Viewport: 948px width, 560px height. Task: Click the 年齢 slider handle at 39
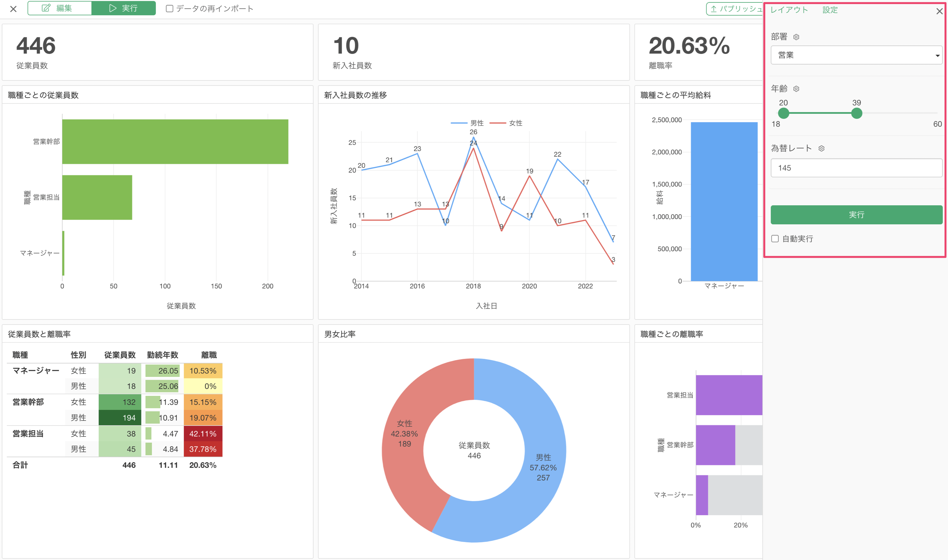pyautogui.click(x=856, y=113)
